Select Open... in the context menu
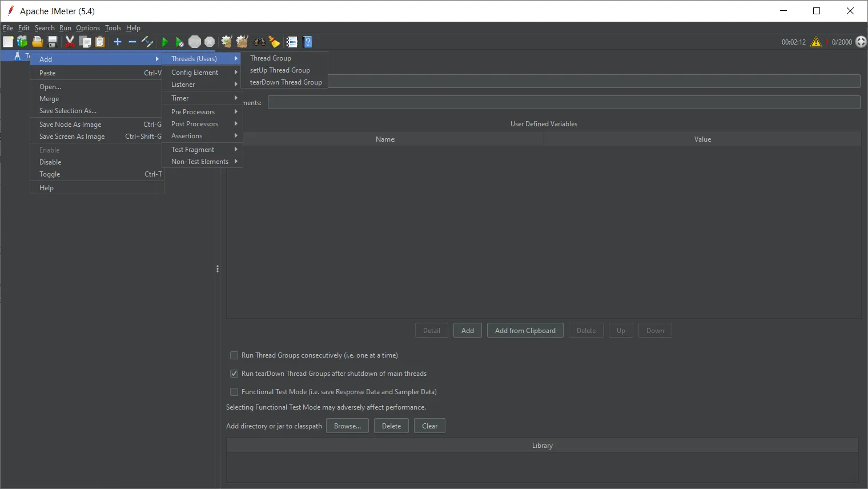The height and width of the screenshot is (489, 868). 97,87
